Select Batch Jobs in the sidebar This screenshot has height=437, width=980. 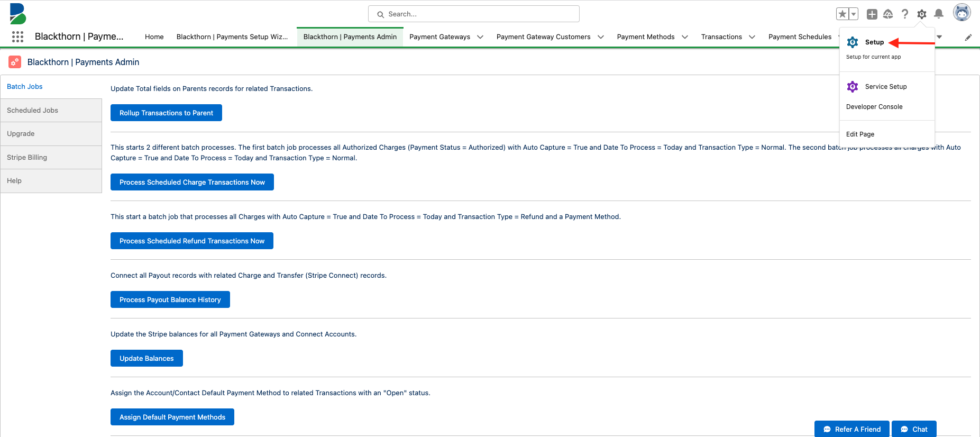pos(51,87)
